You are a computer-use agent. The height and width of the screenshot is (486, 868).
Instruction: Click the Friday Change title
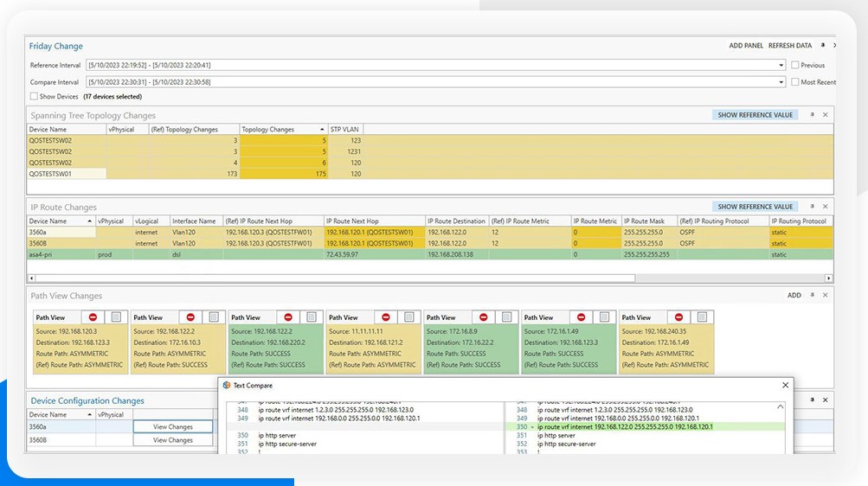click(56, 46)
